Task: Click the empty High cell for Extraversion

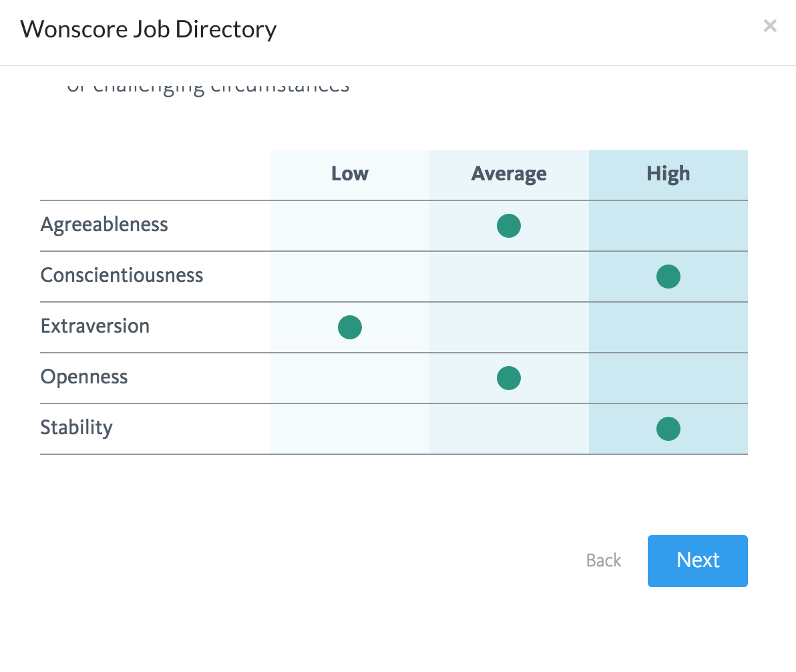Action: pos(668,327)
